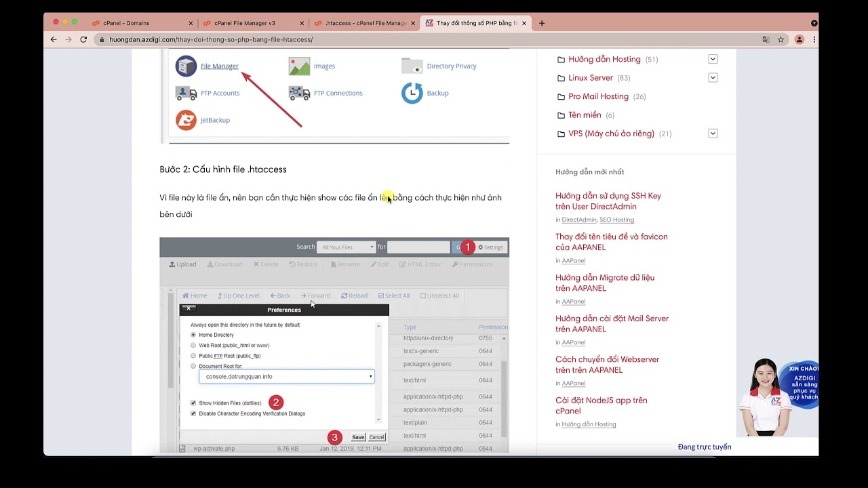Open the Chrome three-dot menu
This screenshot has height=488, width=868.
coord(814,39)
